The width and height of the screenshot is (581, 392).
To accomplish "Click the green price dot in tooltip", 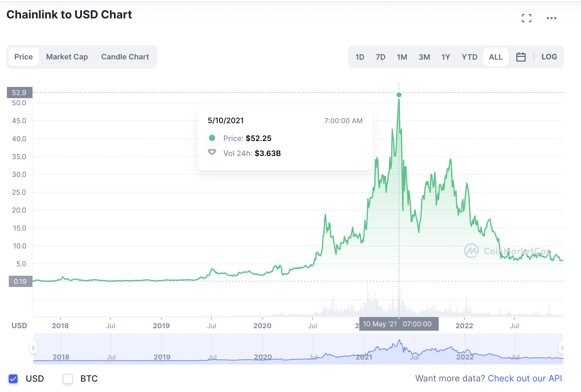I will pyautogui.click(x=212, y=138).
